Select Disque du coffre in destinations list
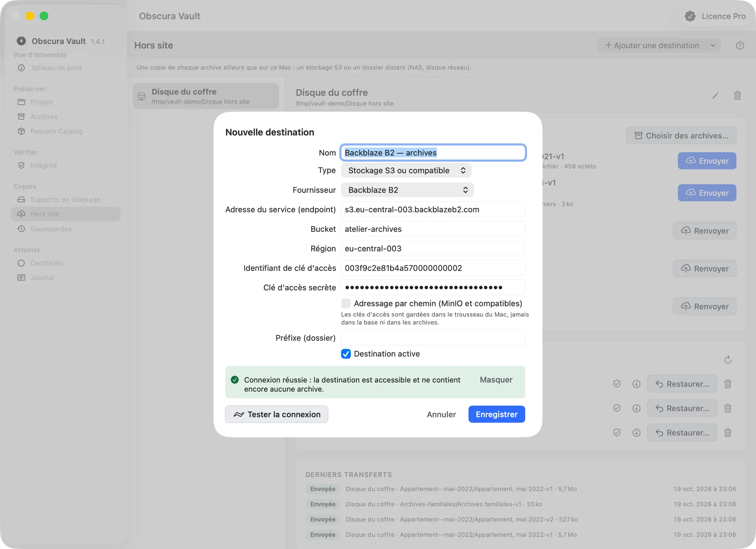This screenshot has width=756, height=549. pyautogui.click(x=206, y=96)
